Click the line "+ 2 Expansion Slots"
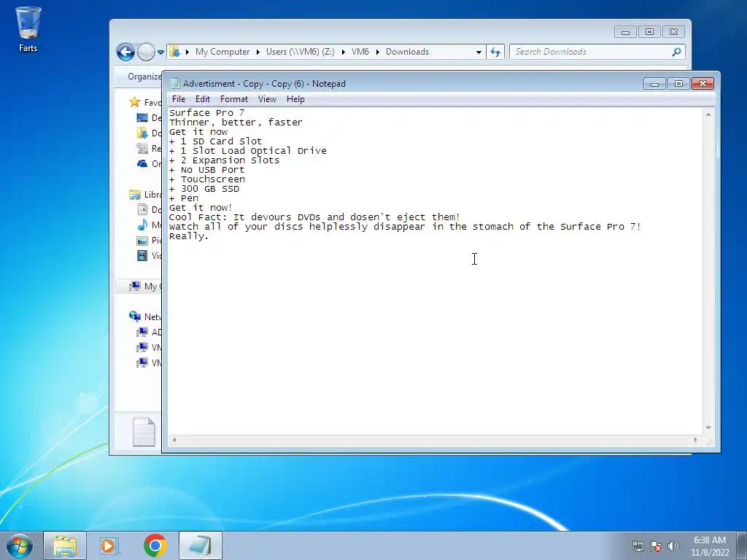The width and height of the screenshot is (747, 560). (x=225, y=160)
